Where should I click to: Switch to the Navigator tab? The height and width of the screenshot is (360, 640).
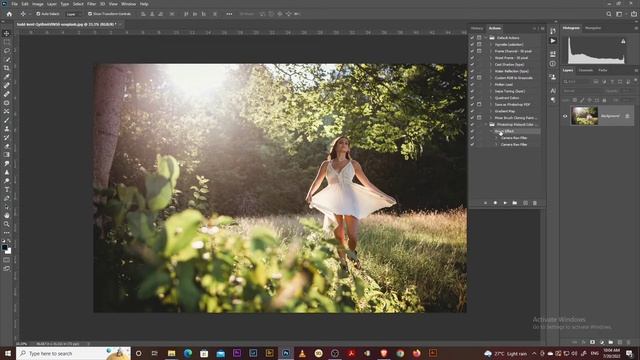pyautogui.click(x=593, y=28)
